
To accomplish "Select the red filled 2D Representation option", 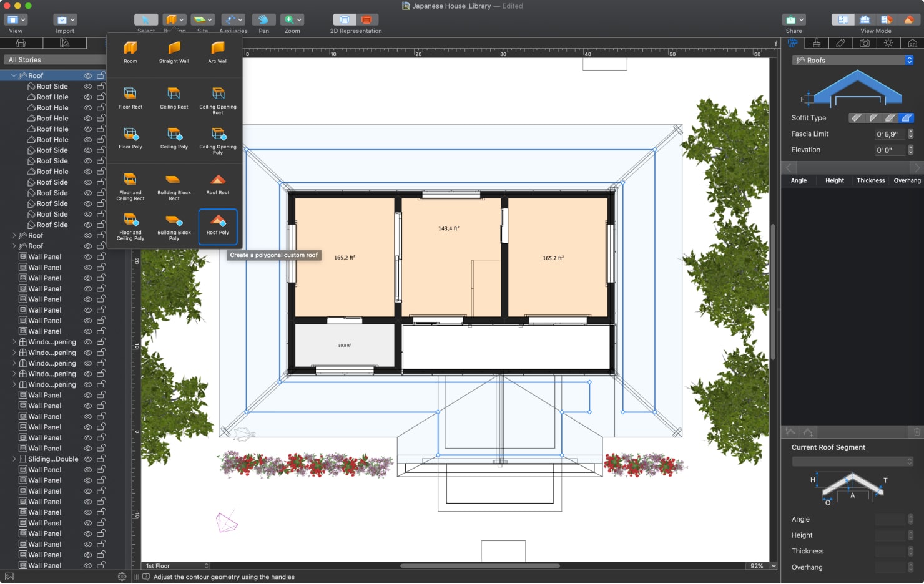I will 366,19.
